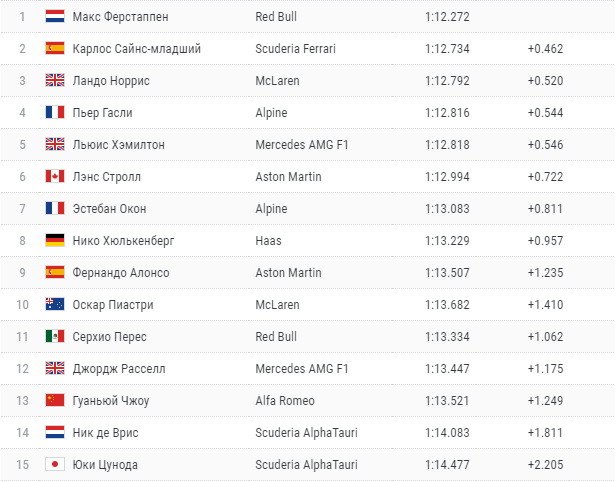
Task: Click the Alfa Romeo team name
Action: [285, 400]
